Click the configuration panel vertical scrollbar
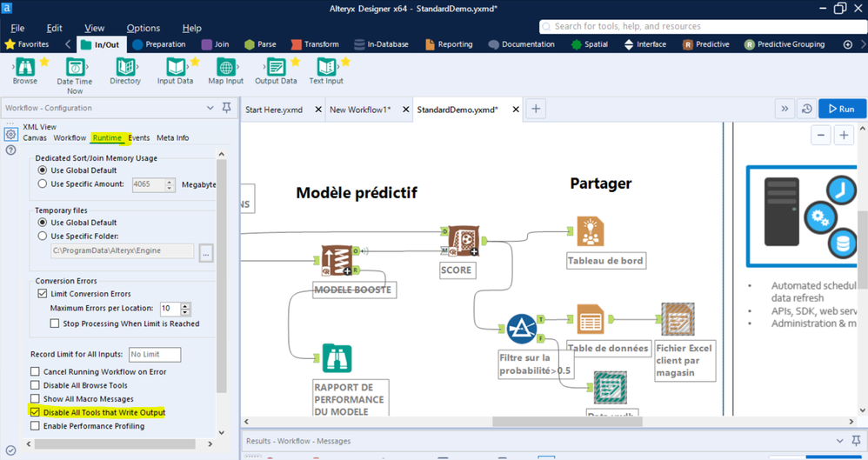Image resolution: width=868 pixels, height=460 pixels. coord(222,276)
